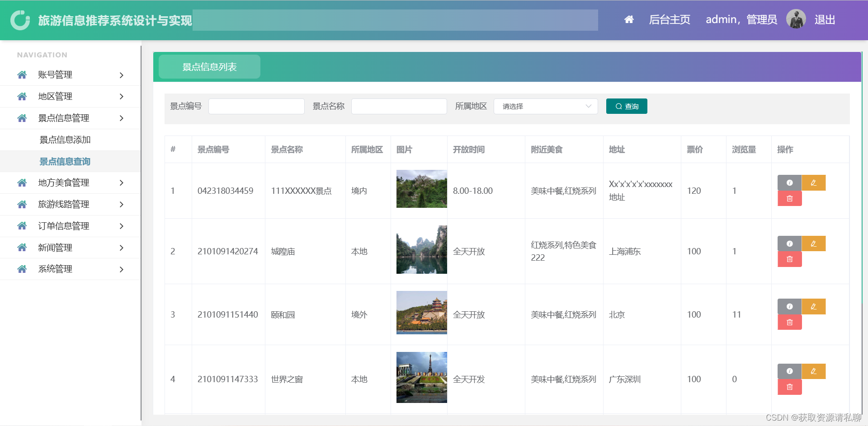Click the admin avatar picture

tap(796, 19)
